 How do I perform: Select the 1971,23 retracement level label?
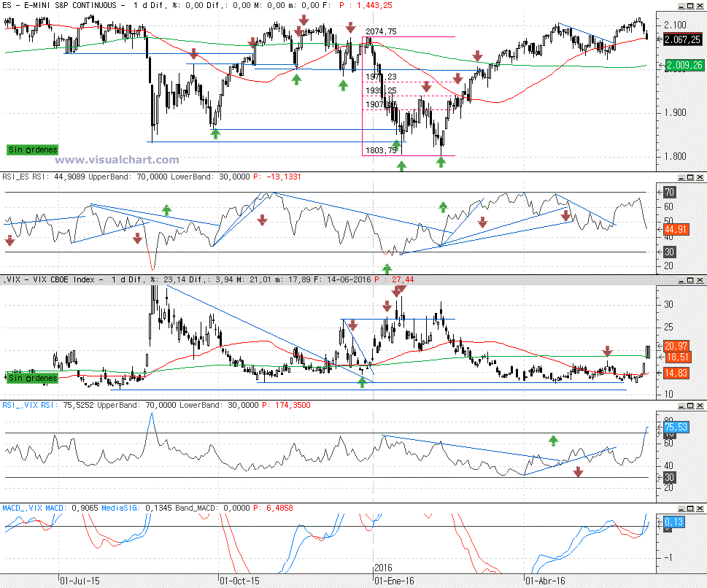click(x=381, y=77)
